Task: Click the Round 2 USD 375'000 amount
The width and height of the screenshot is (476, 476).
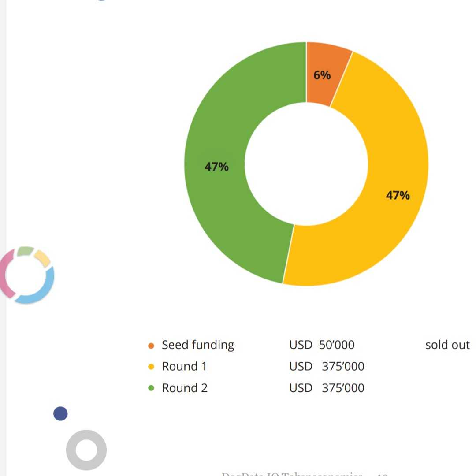Action: [x=327, y=388]
